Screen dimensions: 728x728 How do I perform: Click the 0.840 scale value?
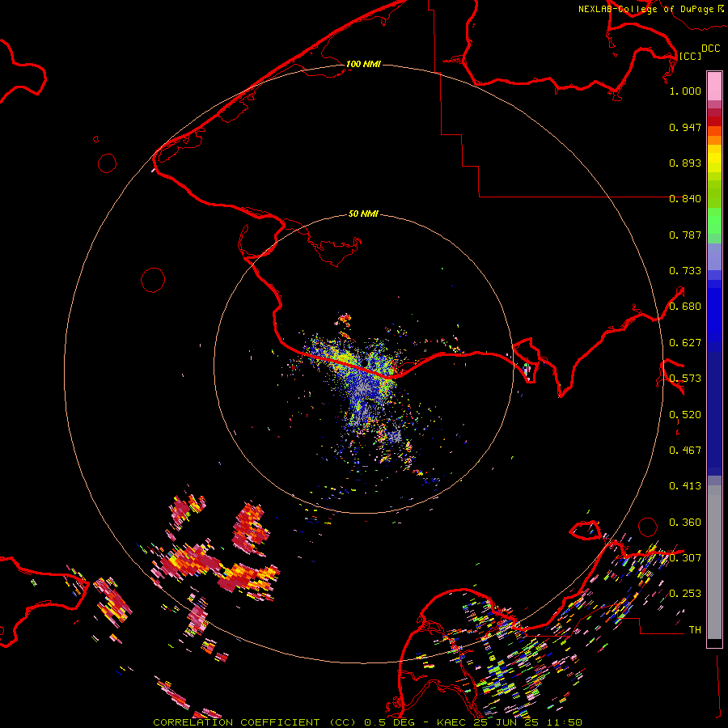coord(685,199)
